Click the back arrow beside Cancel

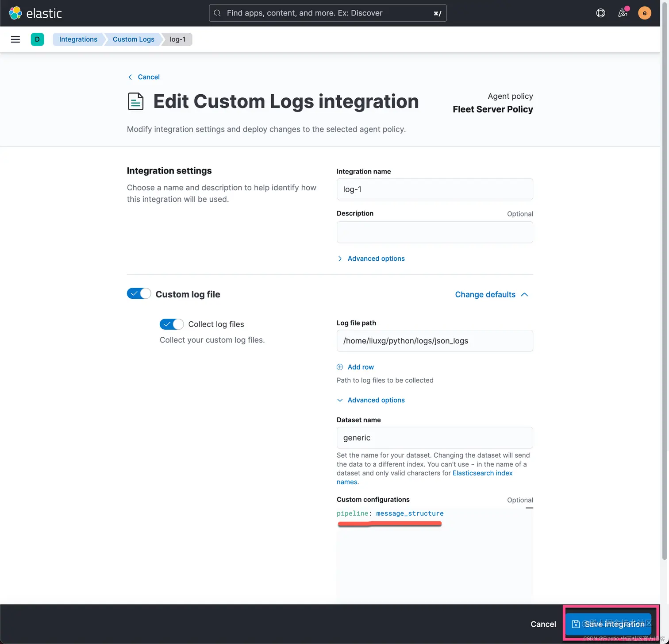click(130, 77)
